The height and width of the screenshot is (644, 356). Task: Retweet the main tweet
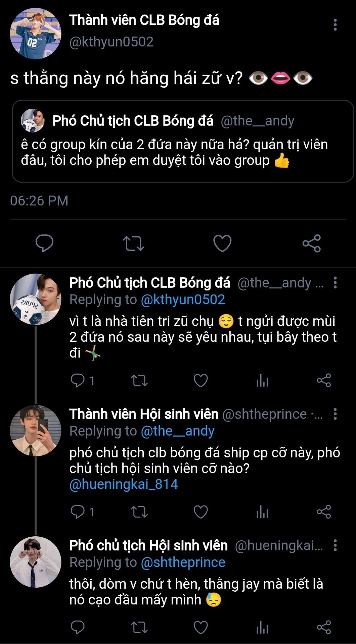pyautogui.click(x=133, y=243)
